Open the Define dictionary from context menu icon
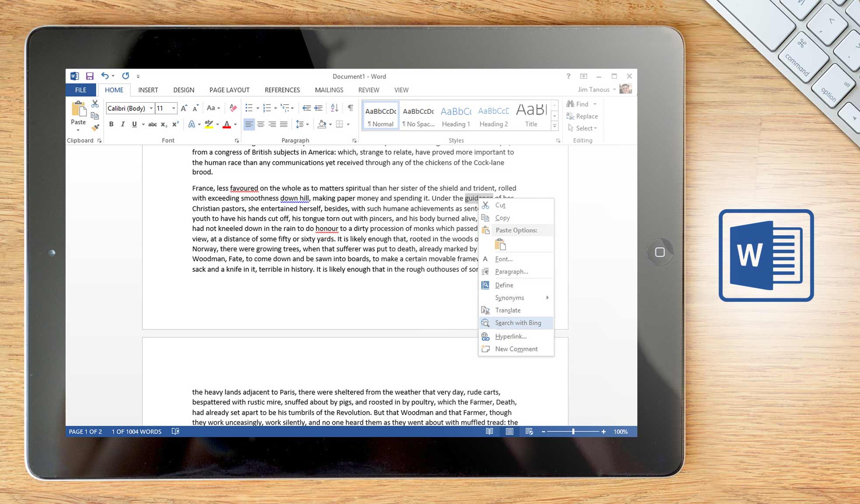 pos(486,285)
